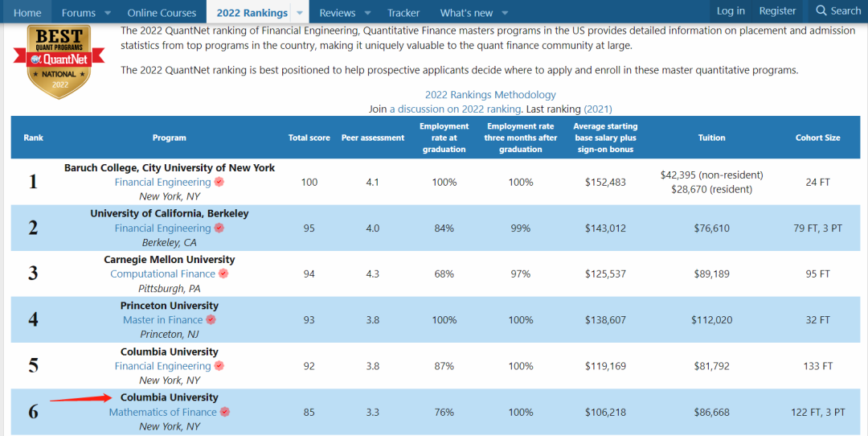This screenshot has height=436, width=868.
Task: Click the Peer assessment column header
Action: [x=373, y=138]
